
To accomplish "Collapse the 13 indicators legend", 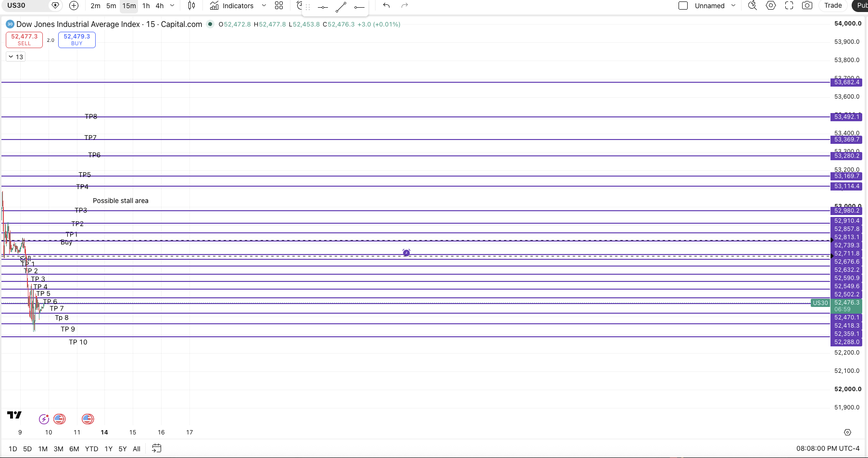I will click(15, 57).
